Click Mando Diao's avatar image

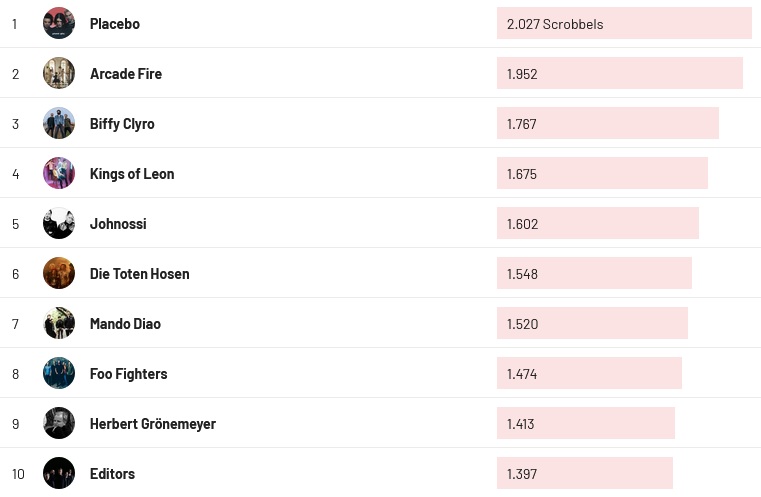(x=59, y=323)
